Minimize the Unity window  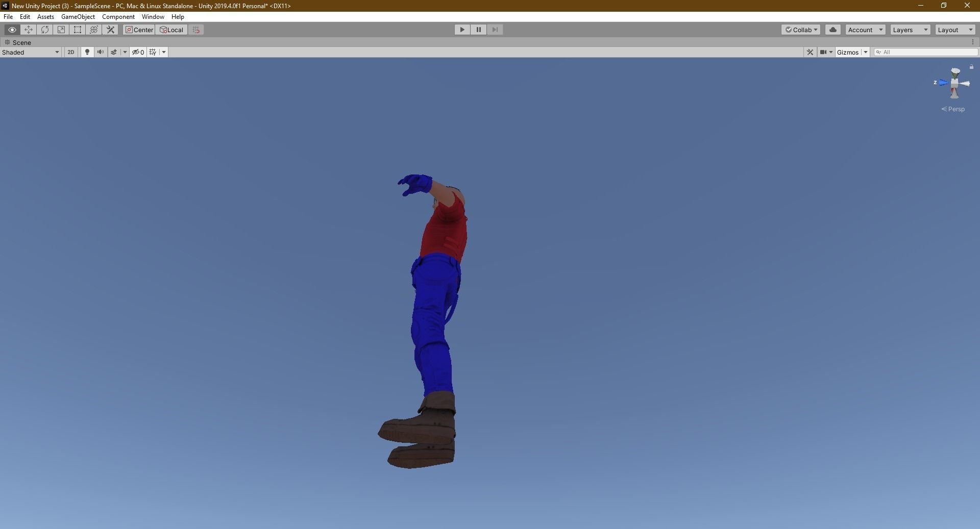coord(921,6)
